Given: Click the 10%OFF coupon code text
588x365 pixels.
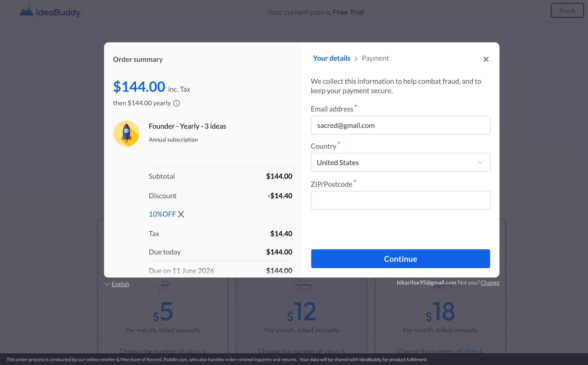Looking at the screenshot, I should coord(162,214).
